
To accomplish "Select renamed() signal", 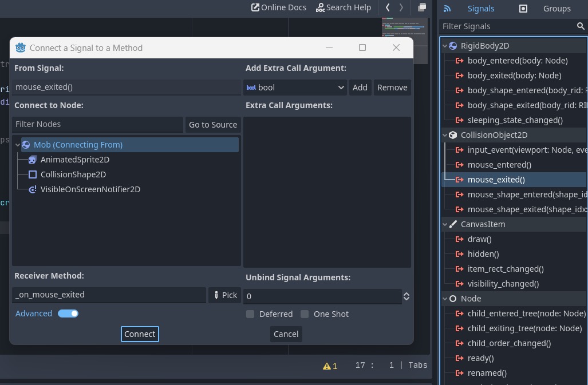I will click(x=487, y=374).
